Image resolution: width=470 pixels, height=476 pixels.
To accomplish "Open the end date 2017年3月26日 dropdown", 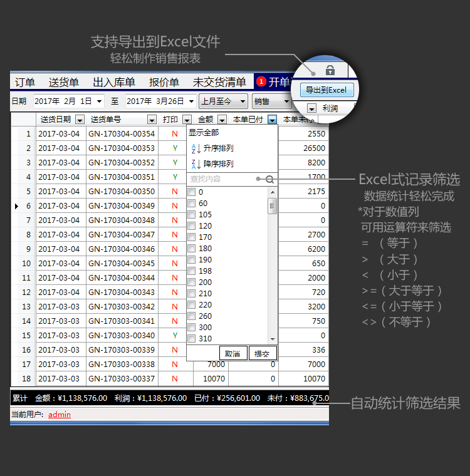I will point(191,101).
